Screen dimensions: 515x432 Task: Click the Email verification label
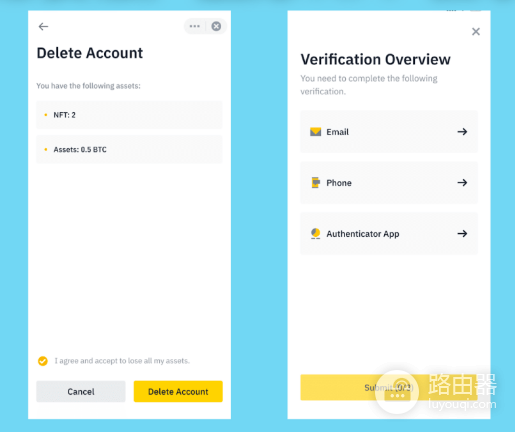[x=337, y=132]
